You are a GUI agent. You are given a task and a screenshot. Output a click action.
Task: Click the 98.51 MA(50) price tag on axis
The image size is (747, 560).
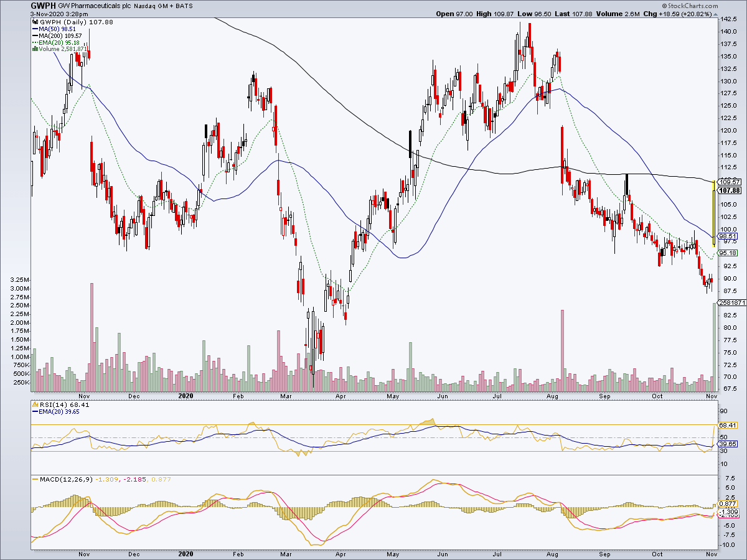[x=728, y=236]
